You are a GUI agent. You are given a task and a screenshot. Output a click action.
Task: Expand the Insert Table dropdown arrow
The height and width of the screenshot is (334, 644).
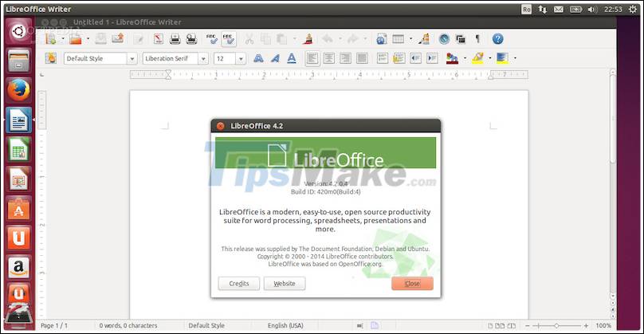[410, 39]
